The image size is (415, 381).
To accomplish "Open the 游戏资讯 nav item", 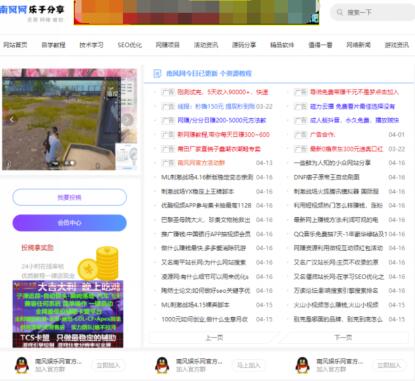I will [397, 45].
